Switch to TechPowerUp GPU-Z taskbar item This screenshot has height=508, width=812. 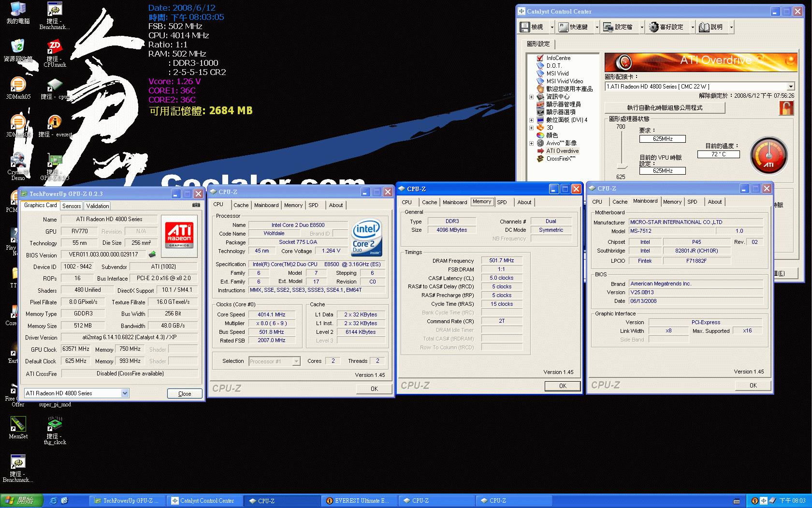(x=128, y=501)
